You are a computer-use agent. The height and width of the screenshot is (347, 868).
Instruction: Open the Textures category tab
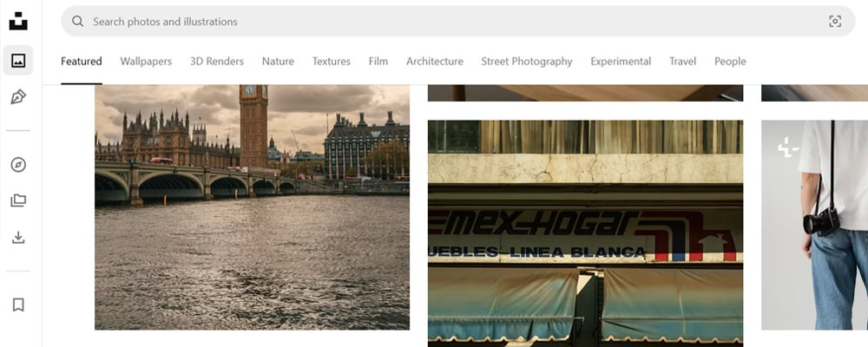pos(331,62)
